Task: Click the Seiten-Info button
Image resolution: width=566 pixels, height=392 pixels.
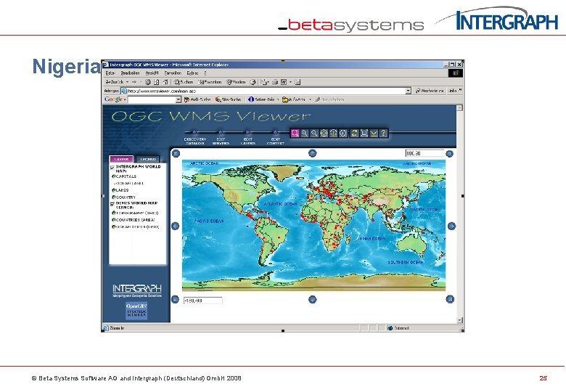Action: click(x=262, y=99)
